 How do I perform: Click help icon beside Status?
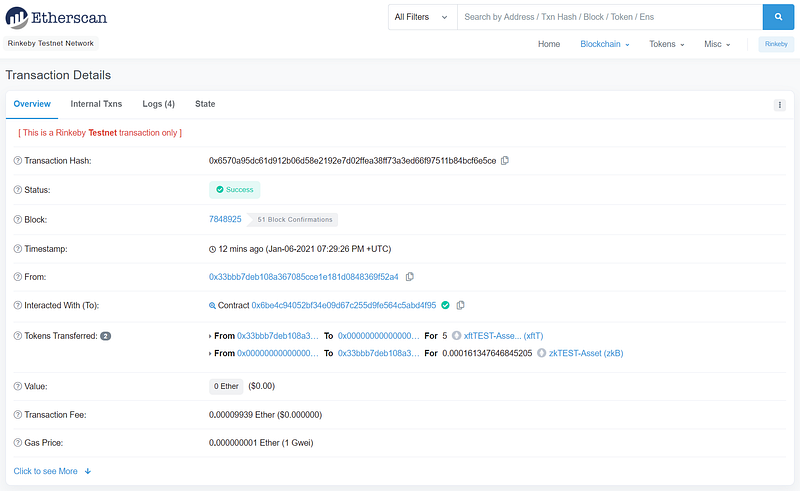click(17, 190)
